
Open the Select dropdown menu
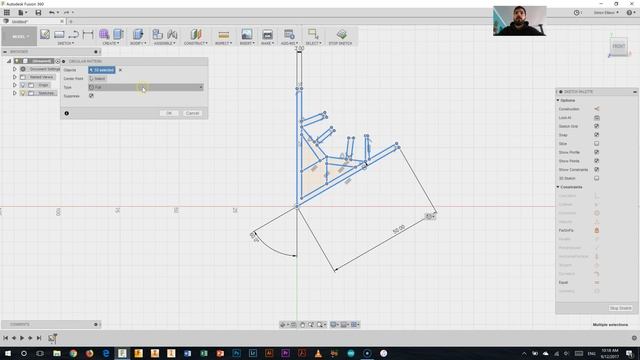coord(313,43)
